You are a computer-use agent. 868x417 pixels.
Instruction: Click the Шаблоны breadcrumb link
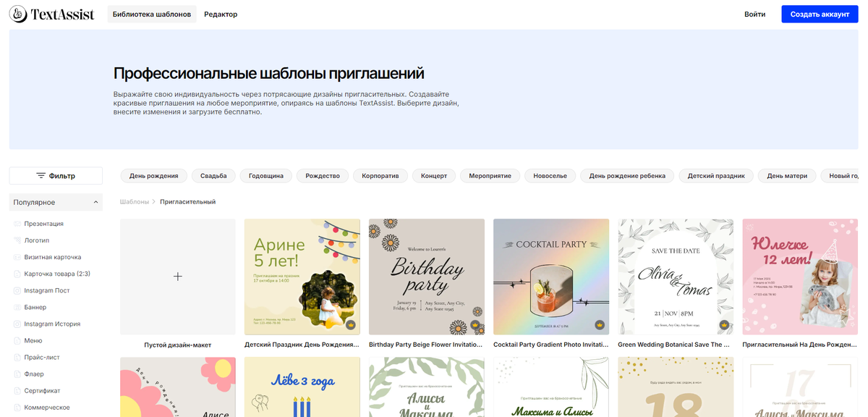[135, 202]
